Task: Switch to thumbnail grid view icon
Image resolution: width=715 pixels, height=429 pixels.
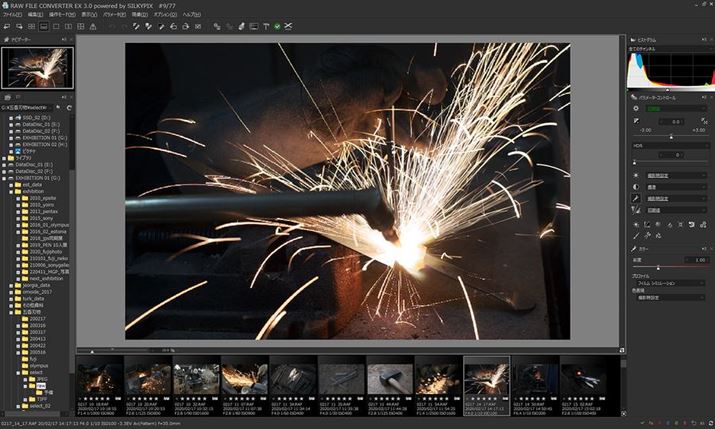Action: pos(31,26)
